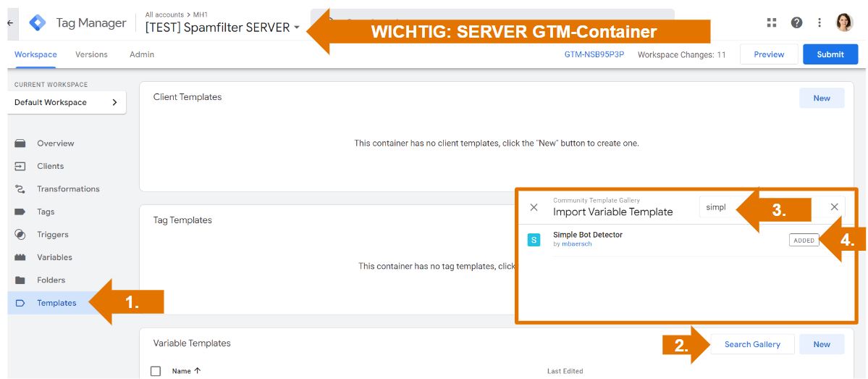Screen dimensions: 868x379
Task: Click the Last Edited column header
Action: (x=565, y=371)
